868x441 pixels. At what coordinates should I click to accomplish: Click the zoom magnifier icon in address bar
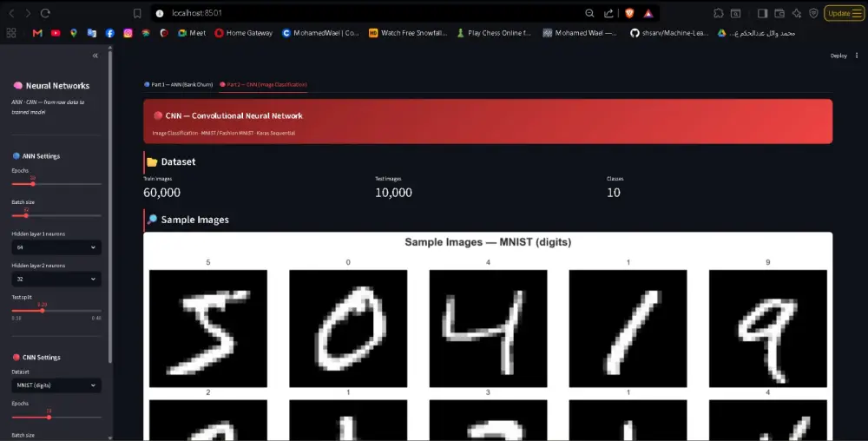tap(589, 13)
